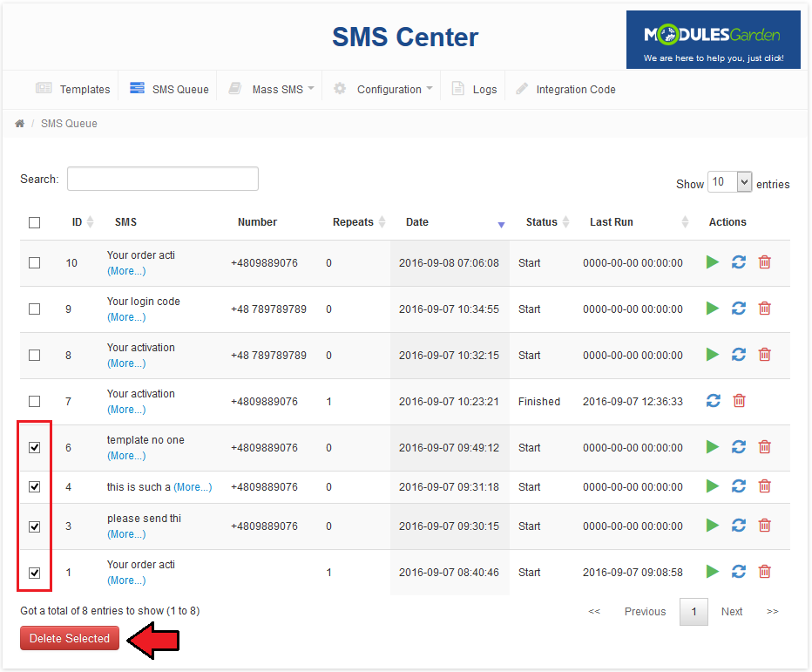
Task: Open the Show entries count dropdown
Action: 729,182
